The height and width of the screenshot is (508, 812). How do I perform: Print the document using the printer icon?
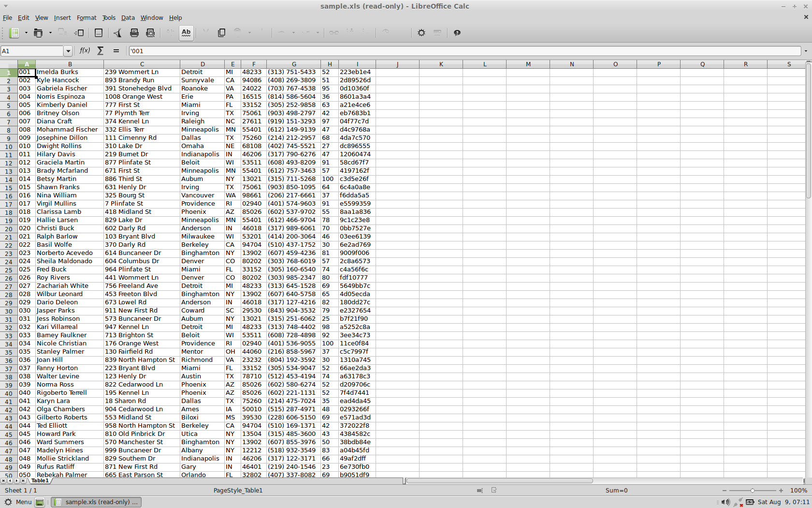click(134, 33)
